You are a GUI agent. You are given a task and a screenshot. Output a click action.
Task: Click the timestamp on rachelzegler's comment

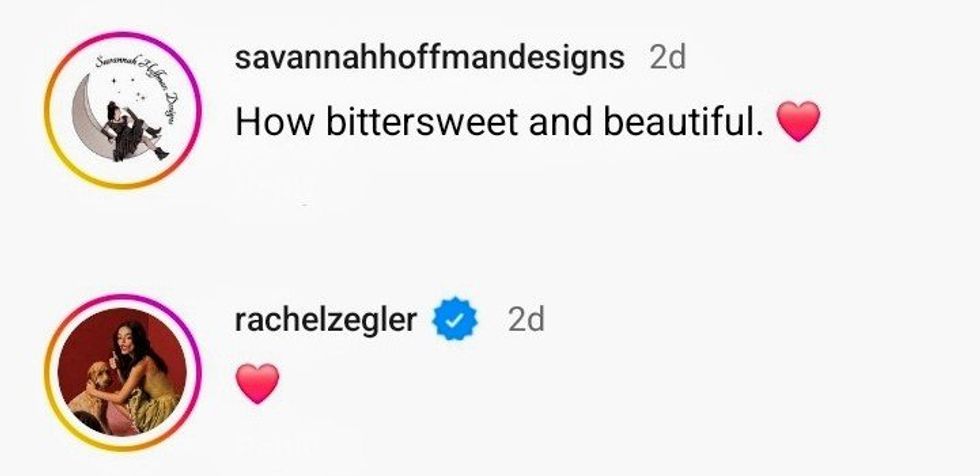click(525, 320)
